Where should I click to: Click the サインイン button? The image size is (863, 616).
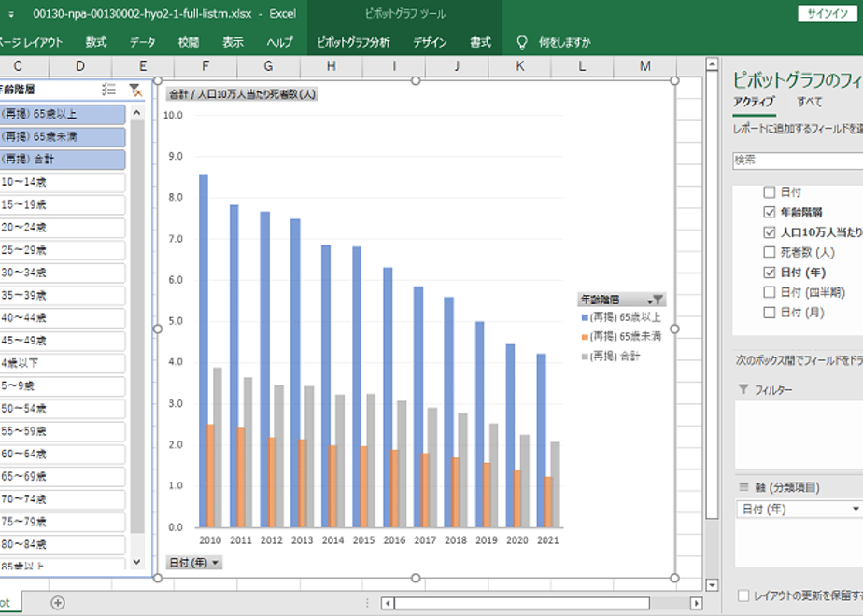coord(828,14)
